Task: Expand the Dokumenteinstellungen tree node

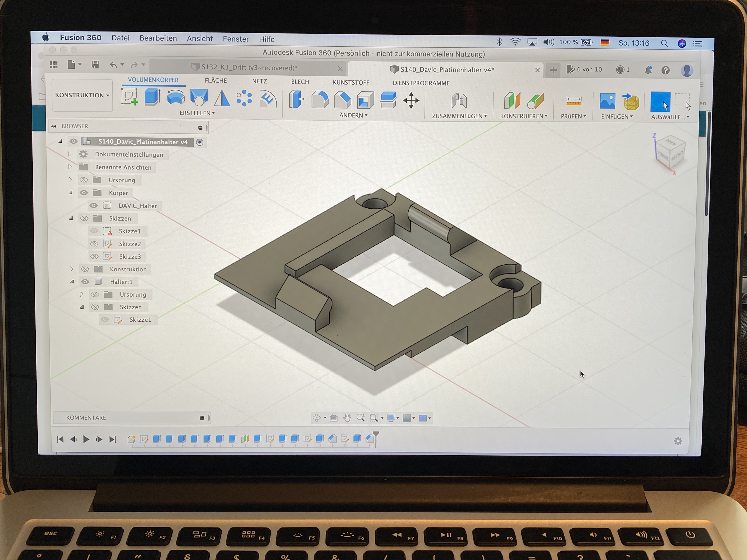Action: pyautogui.click(x=70, y=154)
